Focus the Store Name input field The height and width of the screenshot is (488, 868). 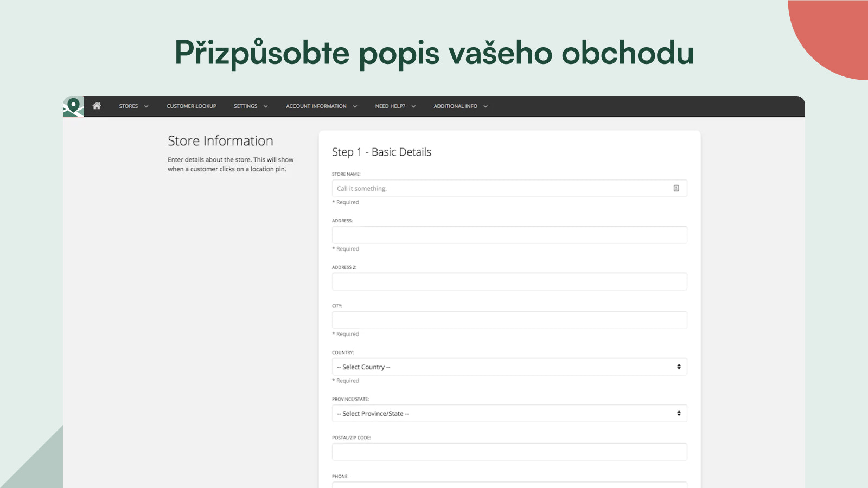click(x=509, y=188)
